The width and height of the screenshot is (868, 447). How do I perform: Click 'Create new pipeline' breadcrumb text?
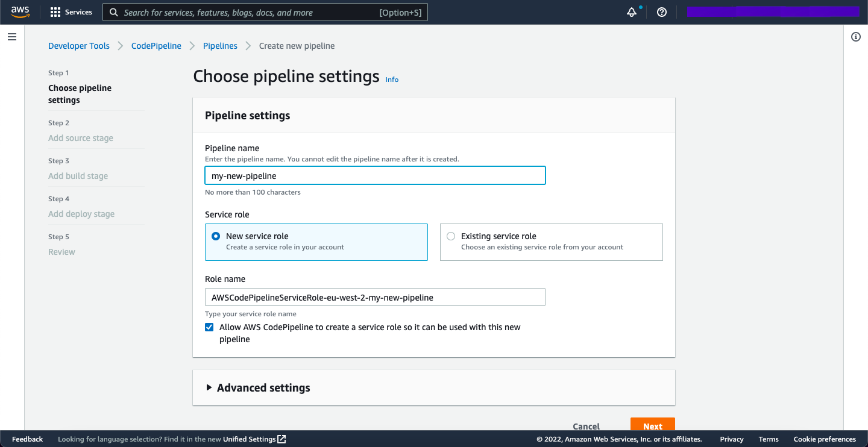click(297, 46)
